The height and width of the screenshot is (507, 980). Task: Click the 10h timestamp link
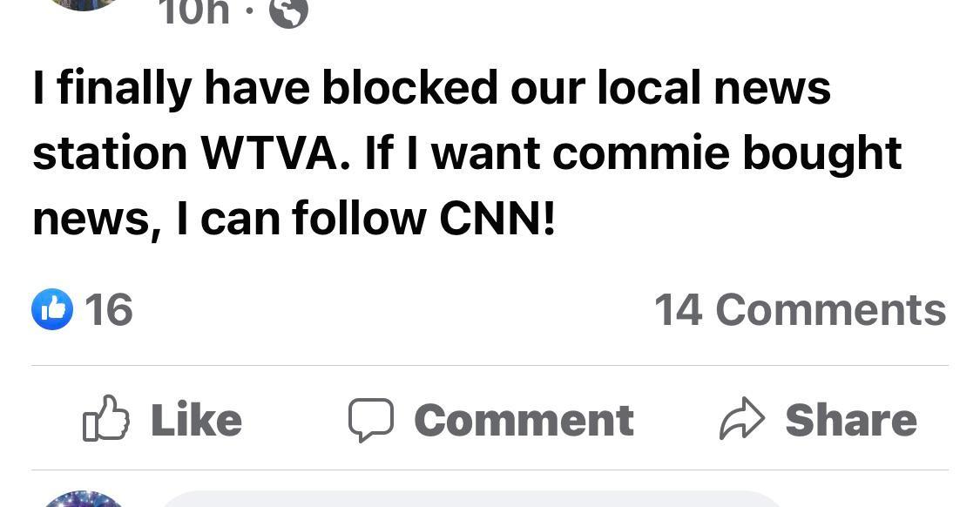coord(193,12)
